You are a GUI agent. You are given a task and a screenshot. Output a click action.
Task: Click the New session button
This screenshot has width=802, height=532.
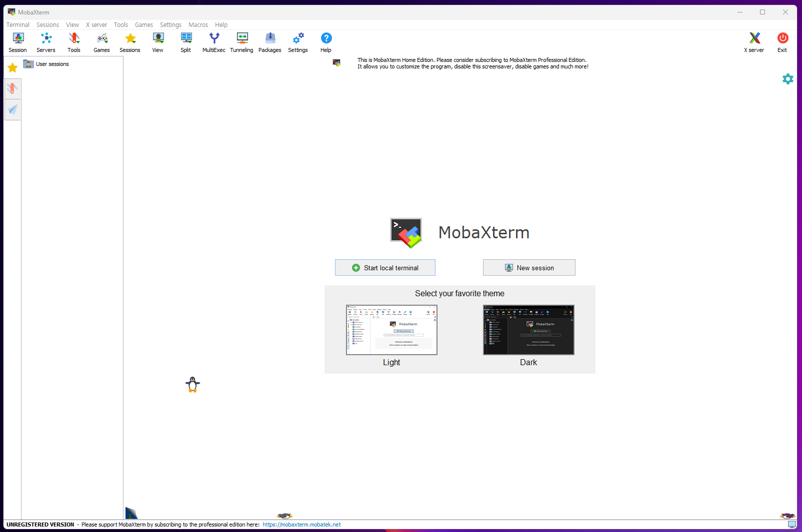point(529,268)
